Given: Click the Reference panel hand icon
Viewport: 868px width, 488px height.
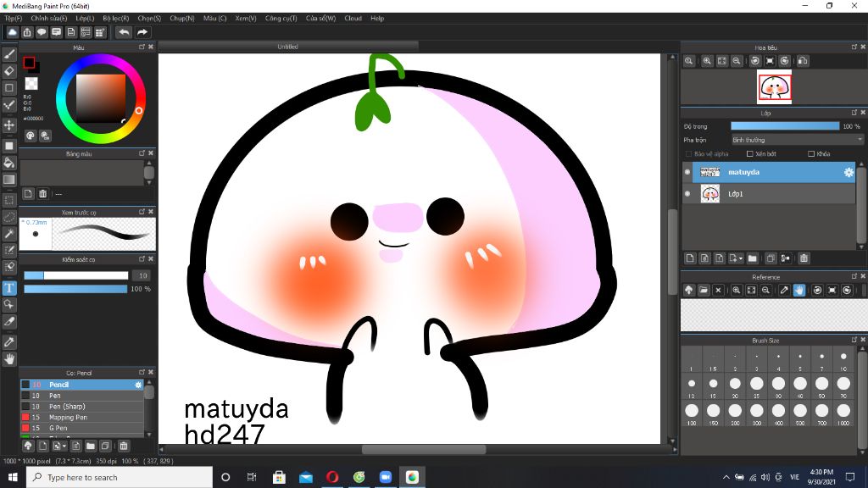Looking at the screenshot, I should [x=798, y=290].
